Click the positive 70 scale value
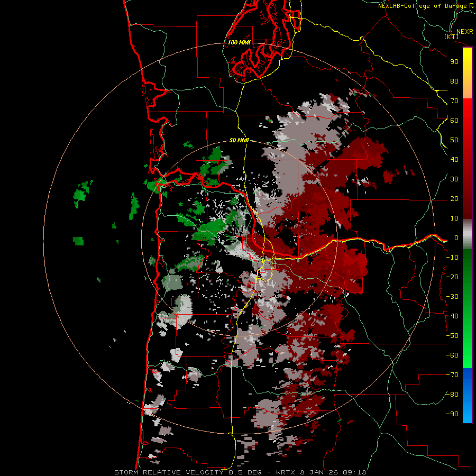The height and width of the screenshot is (476, 476). pyautogui.click(x=454, y=101)
